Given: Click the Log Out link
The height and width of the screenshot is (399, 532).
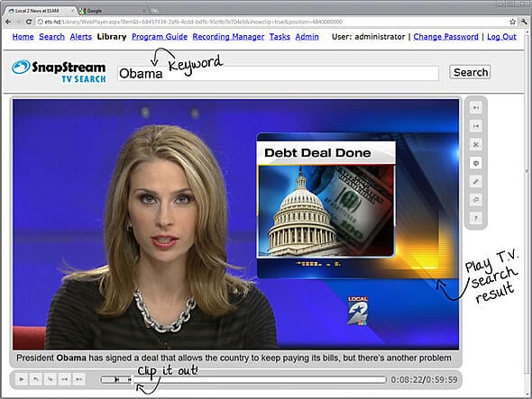Looking at the screenshot, I should pyautogui.click(x=501, y=37).
